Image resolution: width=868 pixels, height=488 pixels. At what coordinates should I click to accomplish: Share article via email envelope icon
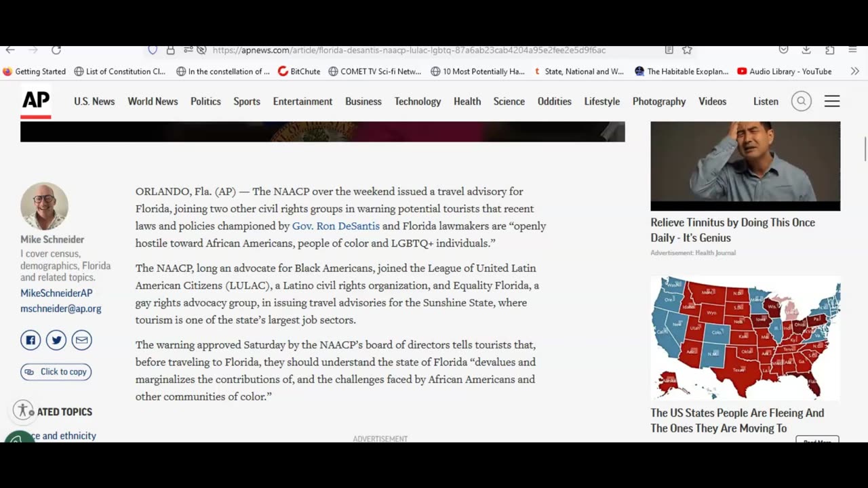(82, 340)
